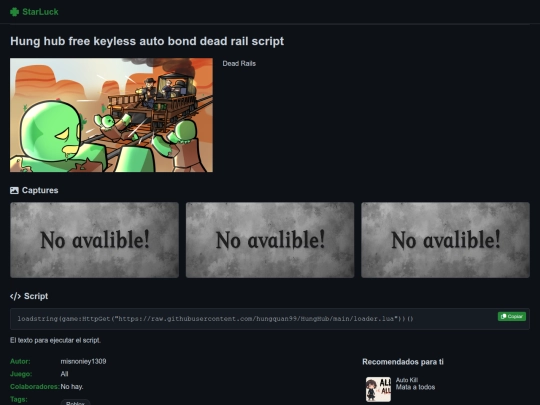Click the Captures section heading
The width and height of the screenshot is (540, 405).
click(x=40, y=190)
